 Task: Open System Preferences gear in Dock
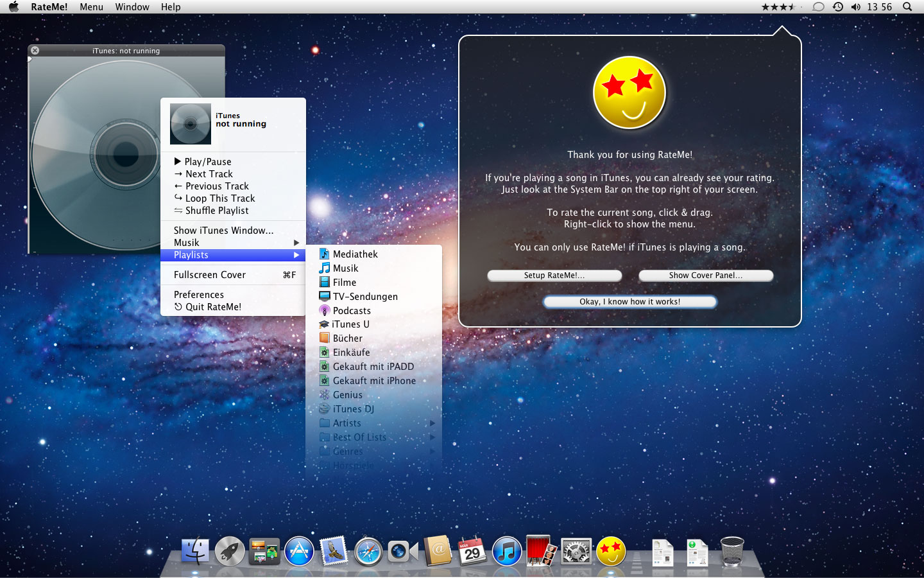tap(576, 551)
